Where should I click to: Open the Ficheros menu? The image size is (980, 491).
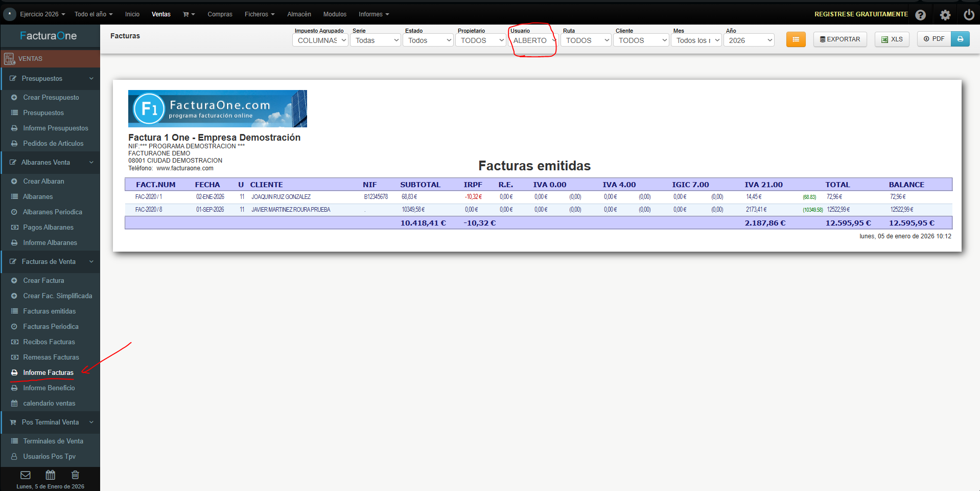point(260,14)
